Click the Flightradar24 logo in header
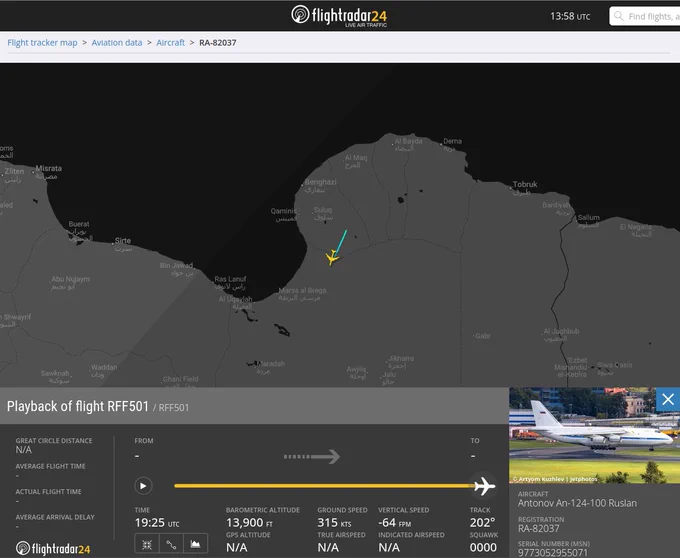Image resolution: width=680 pixels, height=558 pixels. [339, 16]
